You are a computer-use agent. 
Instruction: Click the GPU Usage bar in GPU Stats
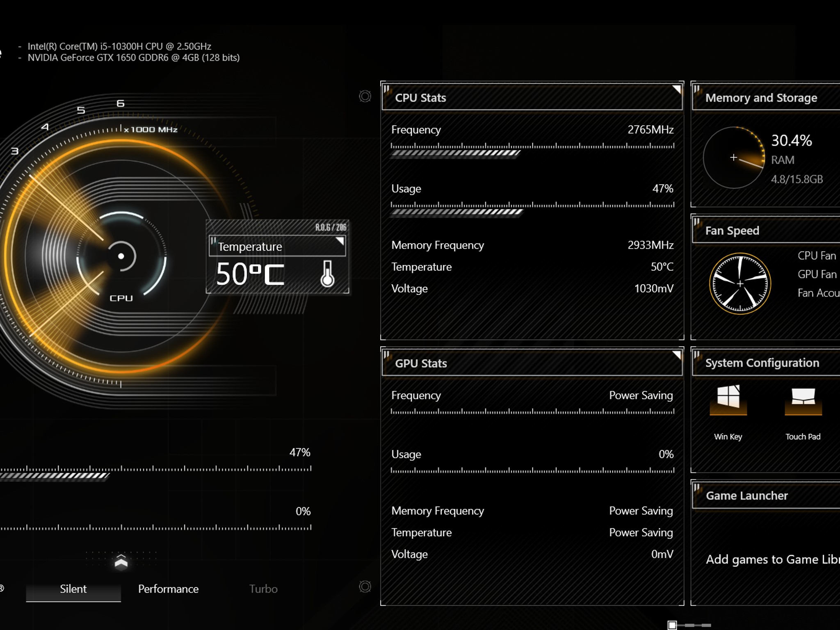(x=532, y=470)
